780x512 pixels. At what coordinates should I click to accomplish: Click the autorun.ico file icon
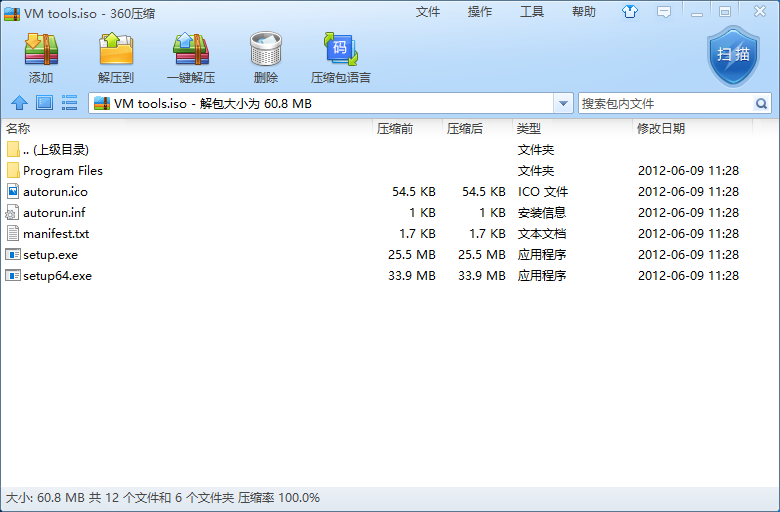click(13, 192)
